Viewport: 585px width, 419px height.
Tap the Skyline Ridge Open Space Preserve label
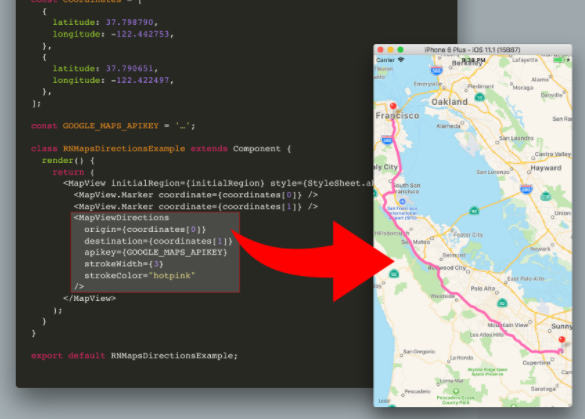coord(488,372)
